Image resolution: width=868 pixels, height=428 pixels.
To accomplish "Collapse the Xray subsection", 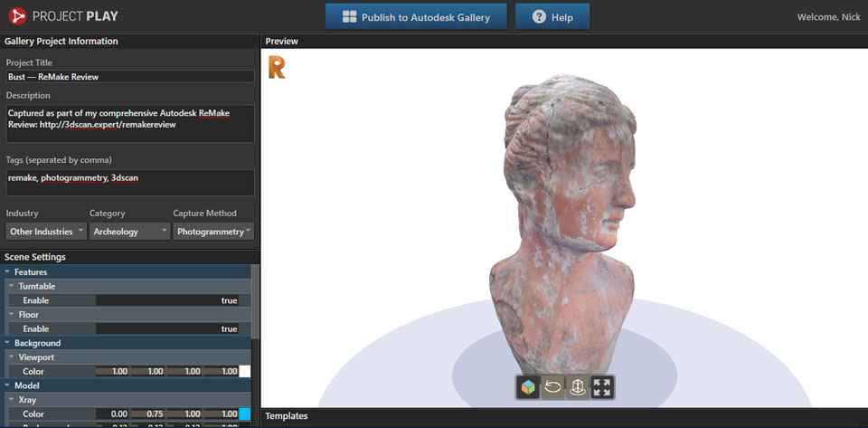I will [12, 400].
